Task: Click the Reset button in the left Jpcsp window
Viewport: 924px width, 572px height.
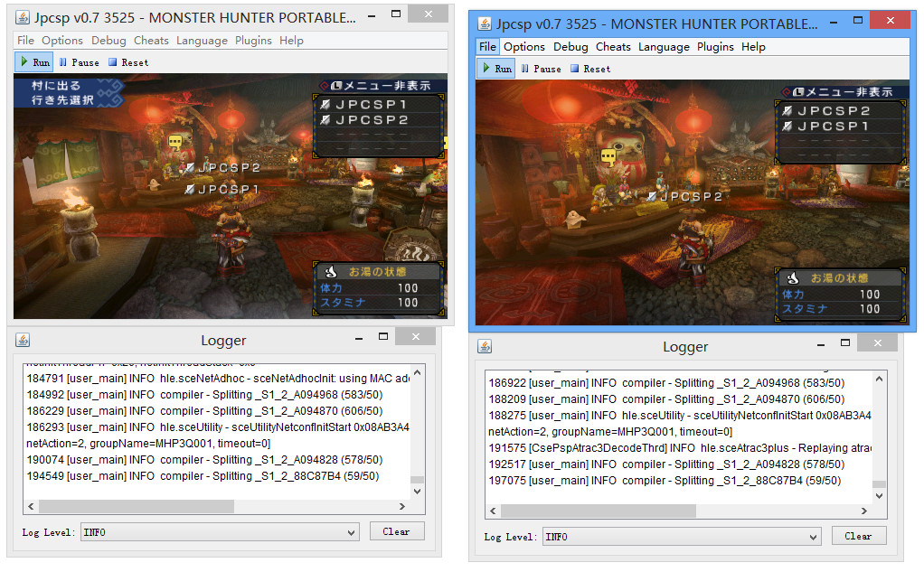Action: 128,61
